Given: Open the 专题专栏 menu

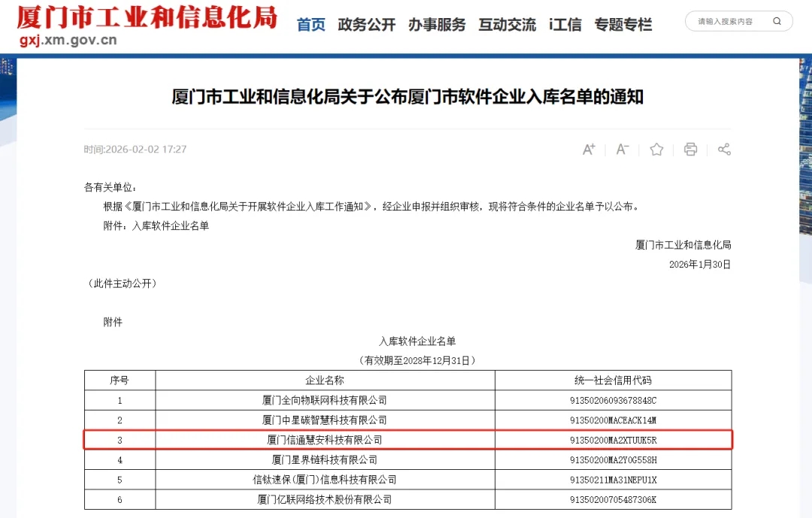Looking at the screenshot, I should click(x=623, y=25).
